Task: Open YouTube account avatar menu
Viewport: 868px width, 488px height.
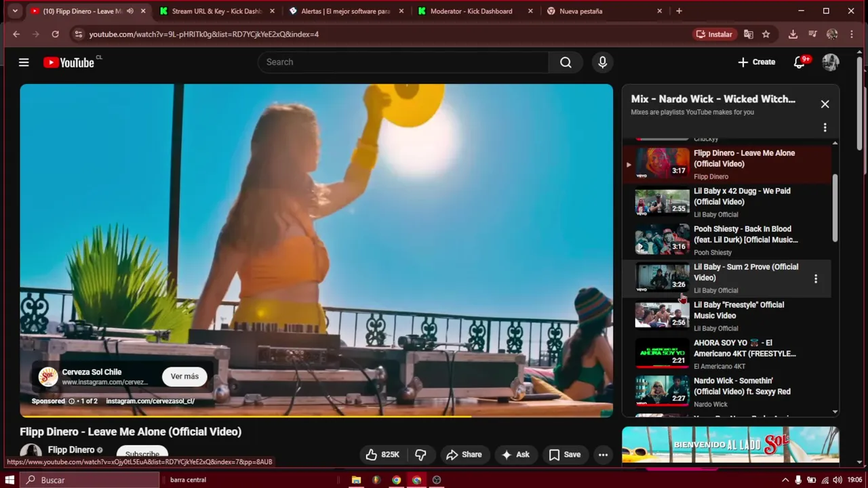Action: coord(831,62)
